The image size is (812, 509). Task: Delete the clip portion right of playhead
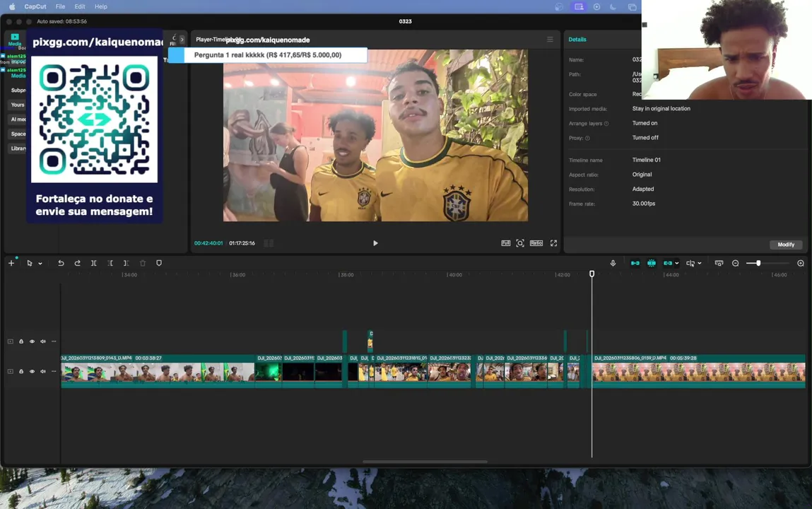(x=126, y=263)
